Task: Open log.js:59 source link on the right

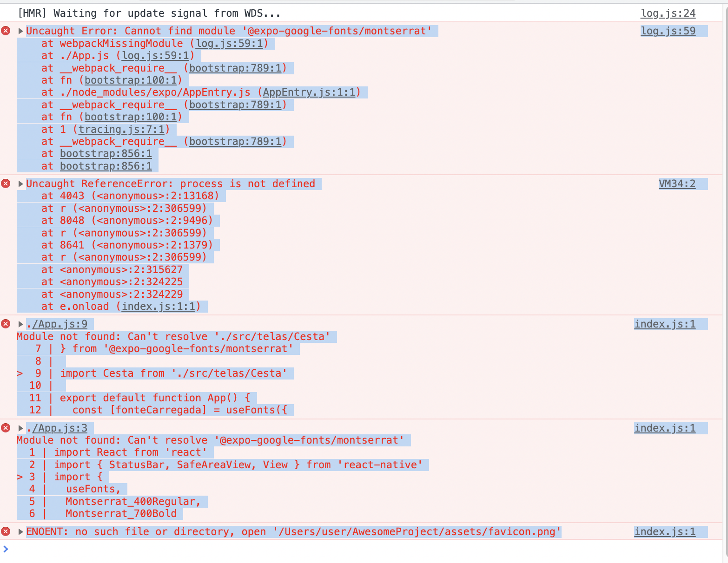Action: pos(668,31)
